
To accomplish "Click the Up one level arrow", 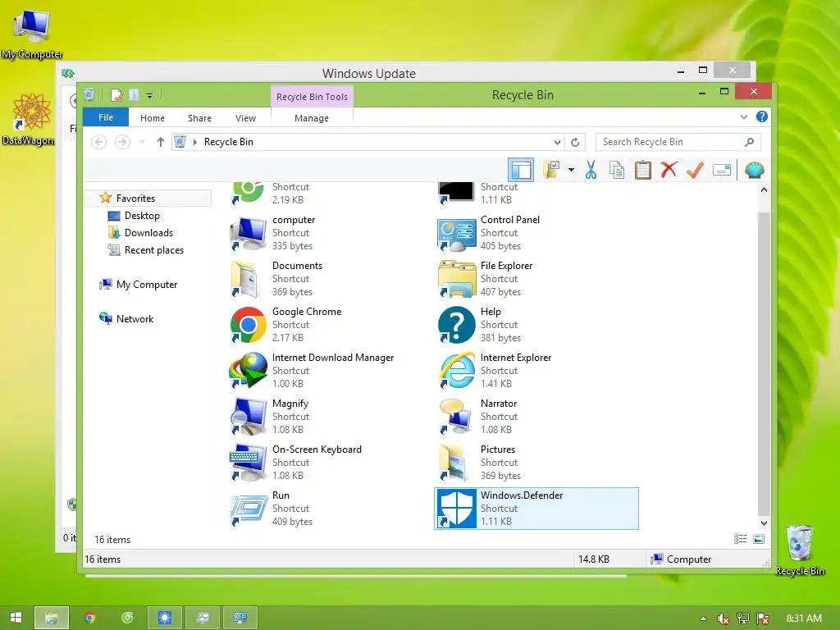I will (160, 142).
